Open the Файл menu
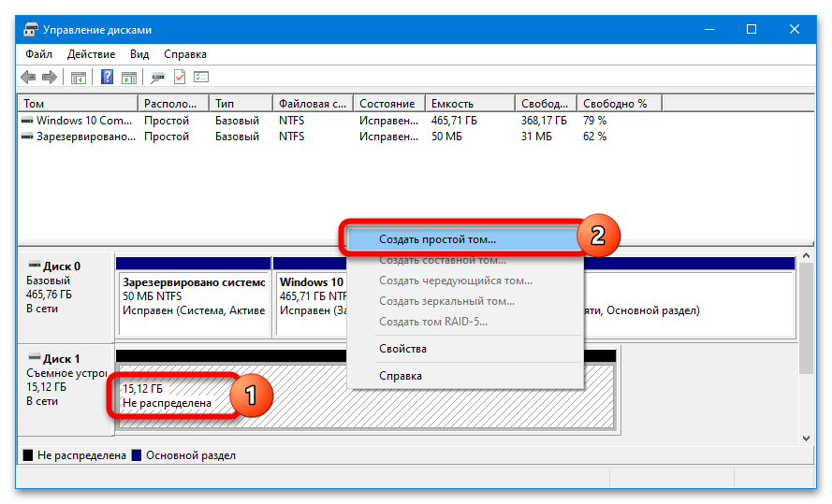 (38, 54)
